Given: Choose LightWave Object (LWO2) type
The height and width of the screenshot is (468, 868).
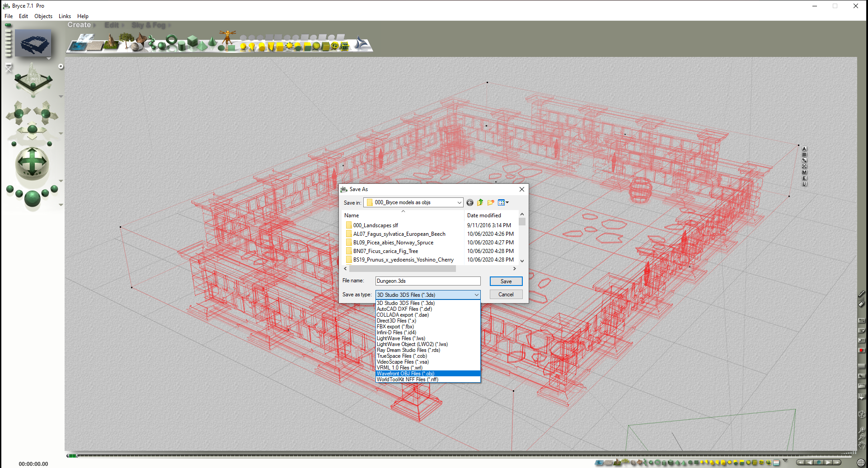Looking at the screenshot, I should point(428,344).
